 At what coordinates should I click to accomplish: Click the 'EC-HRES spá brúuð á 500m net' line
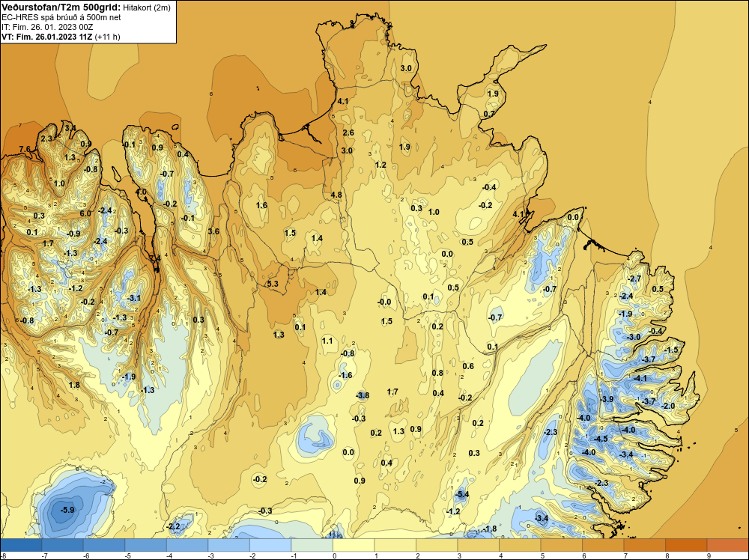[x=61, y=17]
